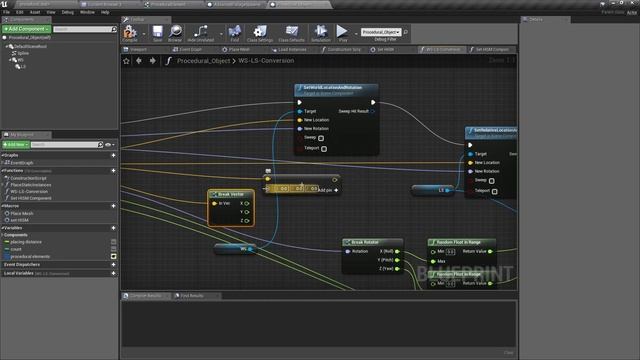The height and width of the screenshot is (360, 640).
Task: Open the Window menu
Action: pyautogui.click(x=87, y=12)
